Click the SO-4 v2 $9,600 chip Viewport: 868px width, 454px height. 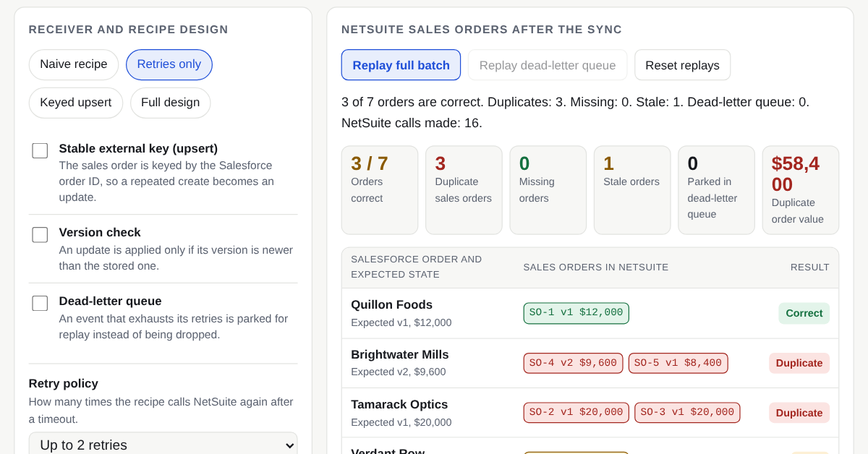(573, 363)
